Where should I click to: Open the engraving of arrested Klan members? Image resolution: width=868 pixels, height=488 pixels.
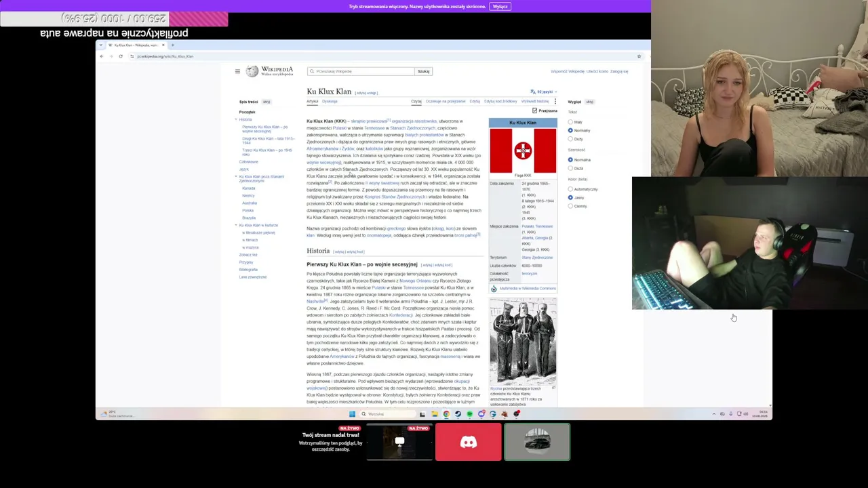(x=523, y=342)
